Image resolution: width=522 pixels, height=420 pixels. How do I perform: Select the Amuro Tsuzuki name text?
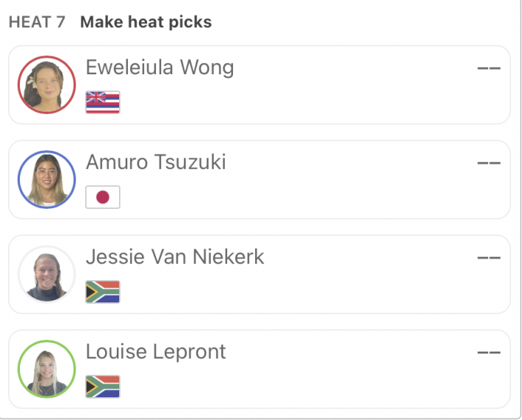pyautogui.click(x=156, y=163)
